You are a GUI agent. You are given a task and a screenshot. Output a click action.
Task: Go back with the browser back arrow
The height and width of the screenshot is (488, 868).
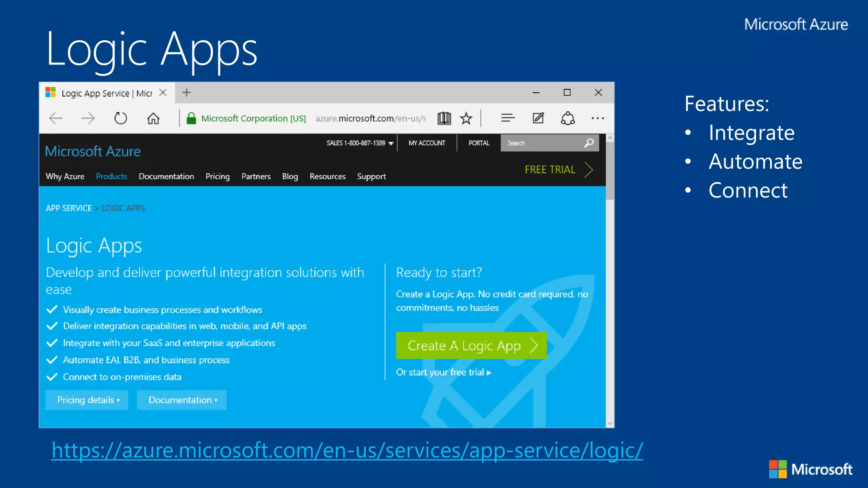(56, 118)
